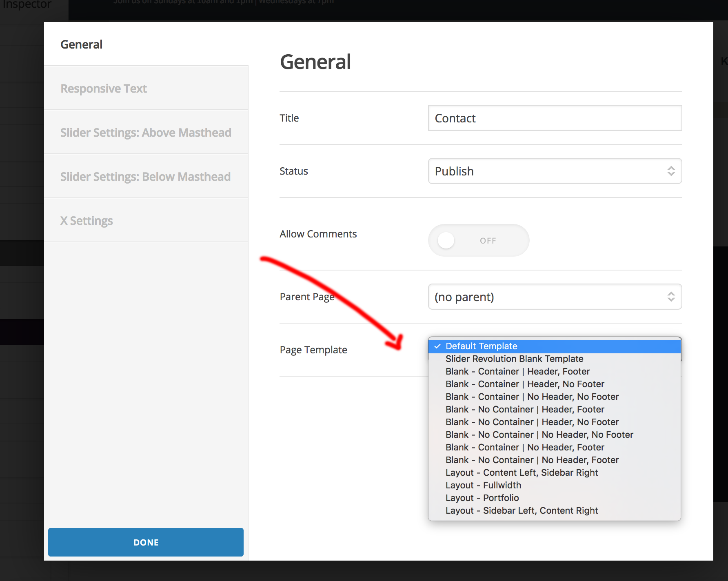Open the Slider Settings: Above Masthead section
This screenshot has width=728, height=581.
click(146, 132)
